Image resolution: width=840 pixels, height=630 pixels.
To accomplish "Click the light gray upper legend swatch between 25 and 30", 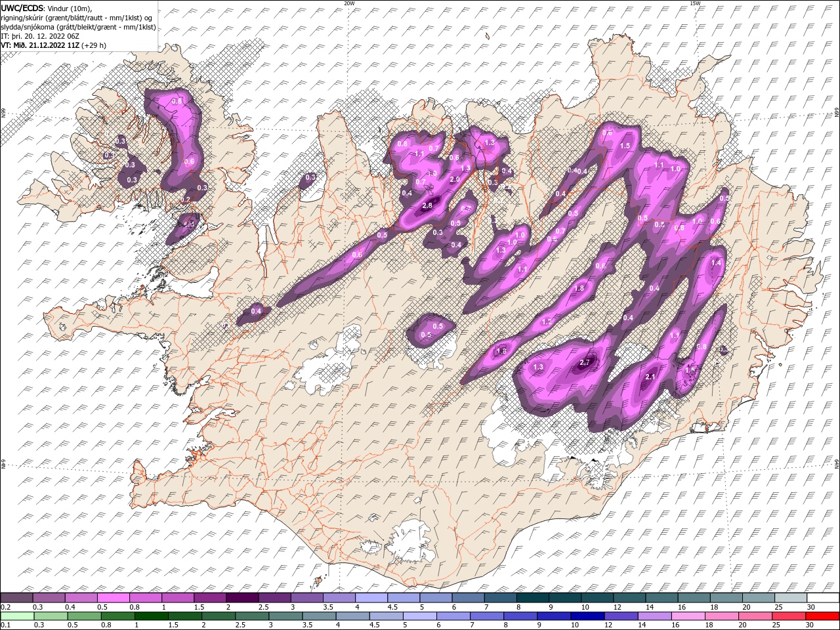I will coord(790,598).
